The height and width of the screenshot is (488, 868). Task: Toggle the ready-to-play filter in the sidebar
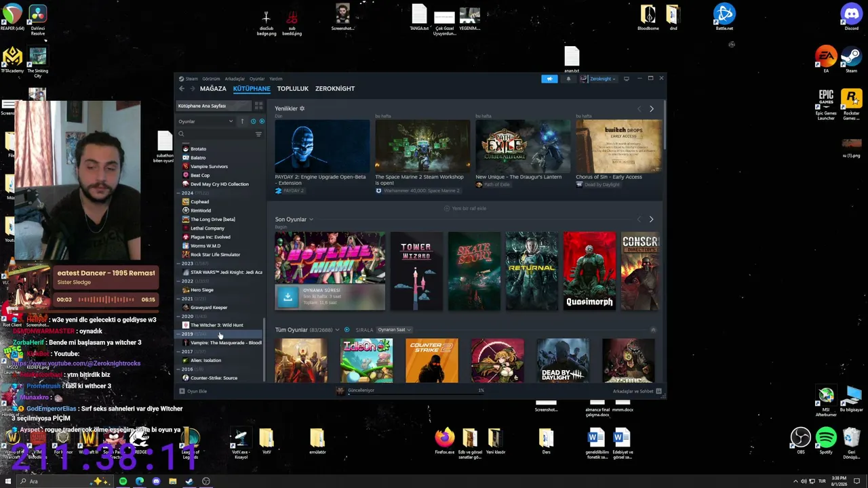tap(262, 121)
